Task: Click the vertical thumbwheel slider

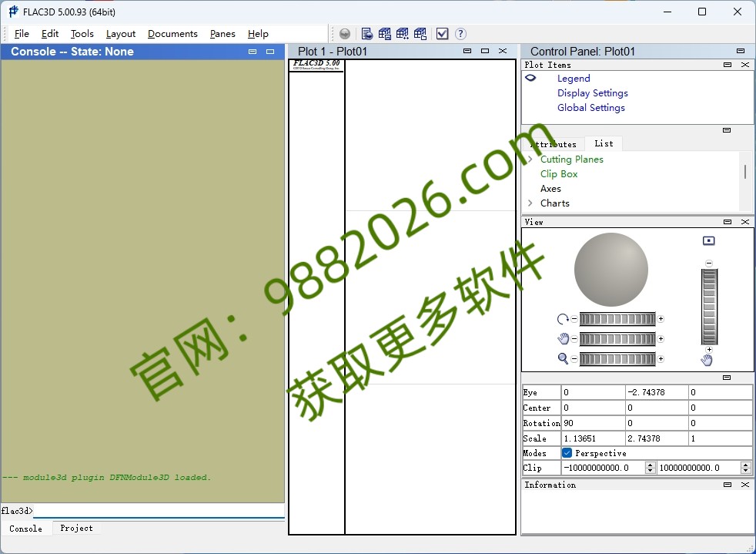Action: click(709, 307)
